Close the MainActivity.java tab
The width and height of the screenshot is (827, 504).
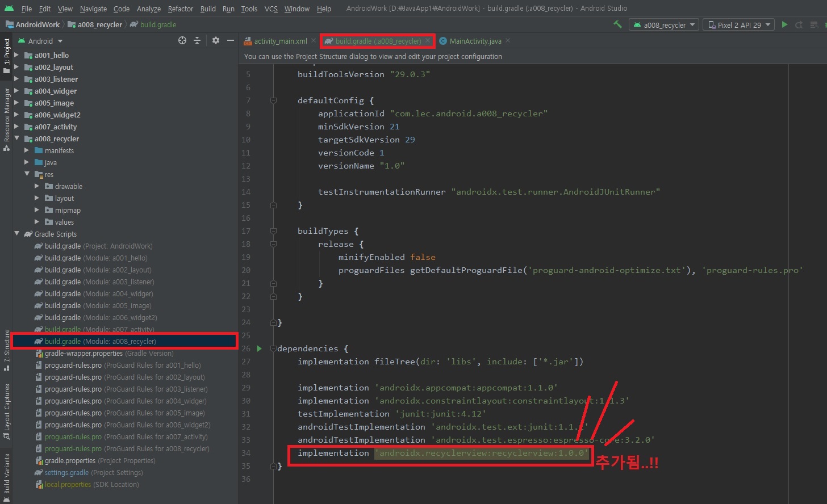508,41
